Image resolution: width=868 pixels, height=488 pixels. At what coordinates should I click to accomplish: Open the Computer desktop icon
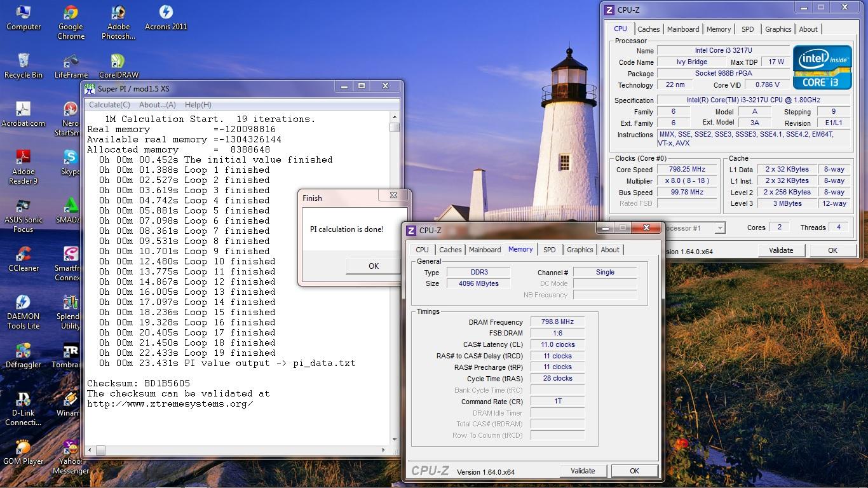24,18
